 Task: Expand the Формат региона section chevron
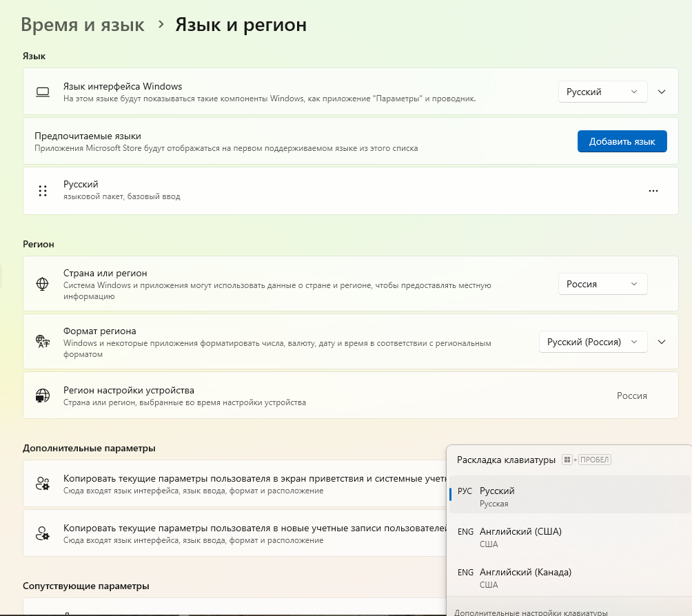662,342
